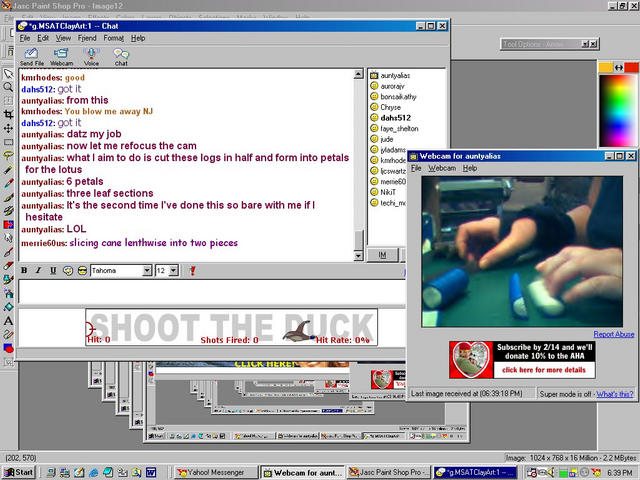This screenshot has height=480, width=640.
Task: Select the Dropper tool
Action: click(8, 183)
